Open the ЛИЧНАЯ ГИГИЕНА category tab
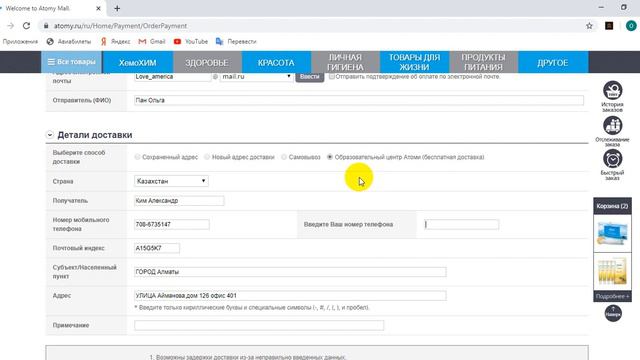This screenshot has height=360, width=640. click(345, 62)
